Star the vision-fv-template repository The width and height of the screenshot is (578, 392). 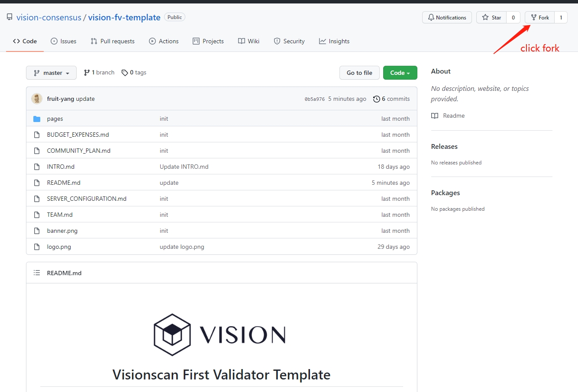point(491,17)
